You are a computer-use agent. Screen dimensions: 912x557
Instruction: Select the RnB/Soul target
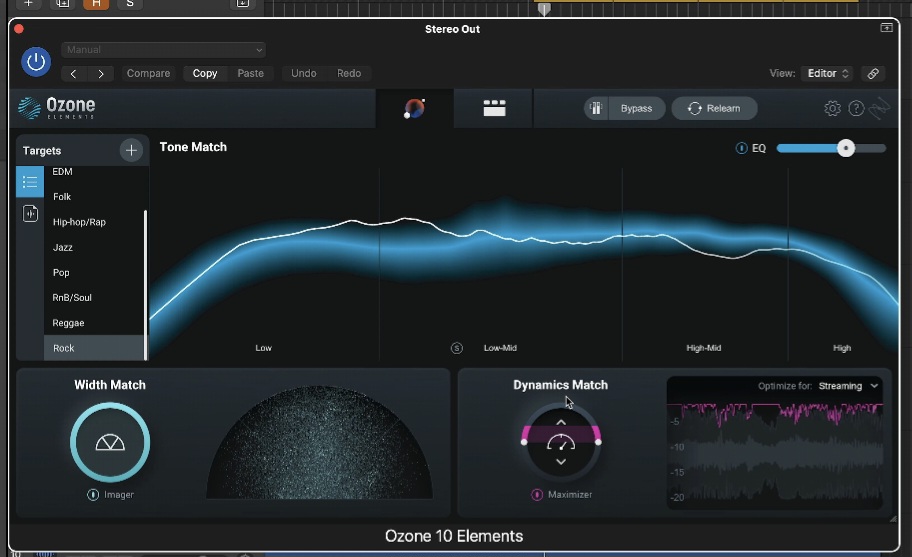(x=94, y=297)
